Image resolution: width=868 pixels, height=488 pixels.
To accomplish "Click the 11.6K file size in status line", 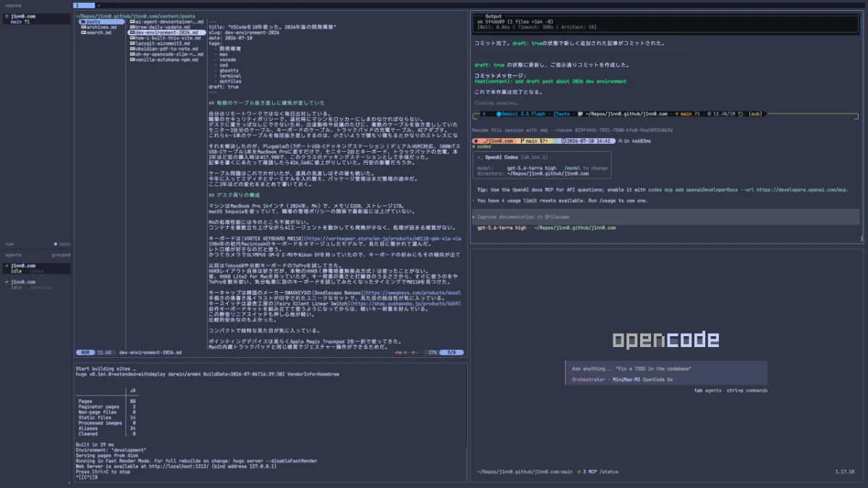I will click(105, 353).
